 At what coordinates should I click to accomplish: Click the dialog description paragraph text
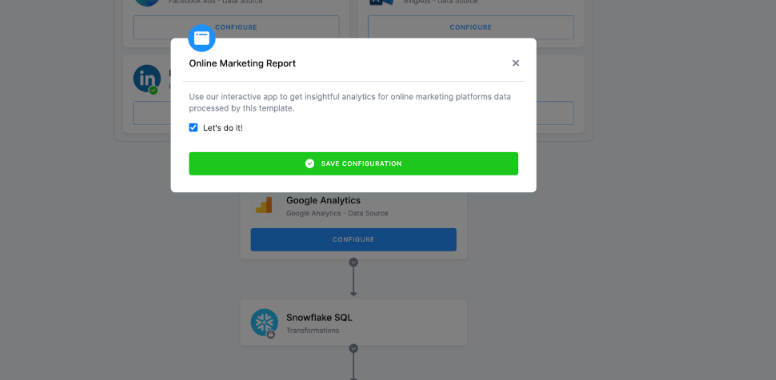[350, 102]
